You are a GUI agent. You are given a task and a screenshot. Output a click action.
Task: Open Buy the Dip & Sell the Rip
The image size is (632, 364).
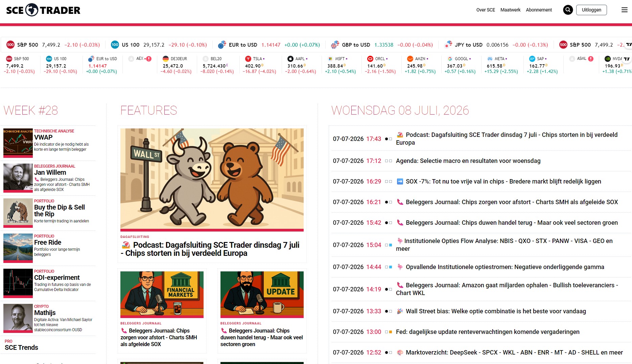60,211
